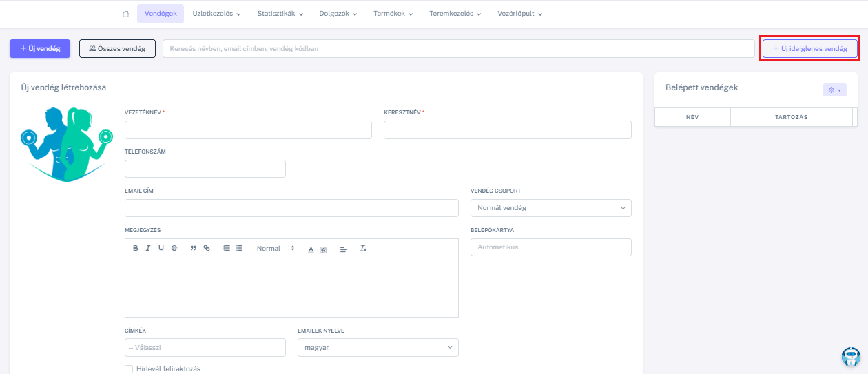Open the Normal heading size dropdown

click(x=276, y=248)
